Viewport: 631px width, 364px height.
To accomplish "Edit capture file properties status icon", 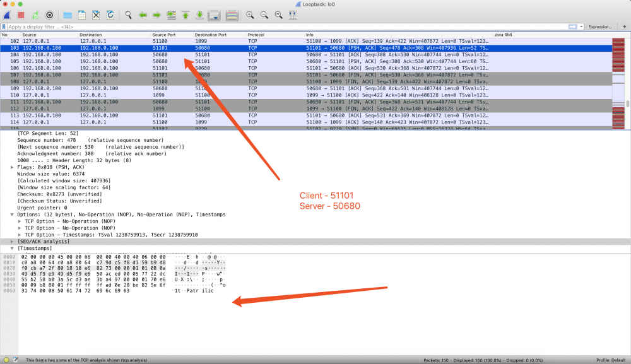I will (16, 360).
